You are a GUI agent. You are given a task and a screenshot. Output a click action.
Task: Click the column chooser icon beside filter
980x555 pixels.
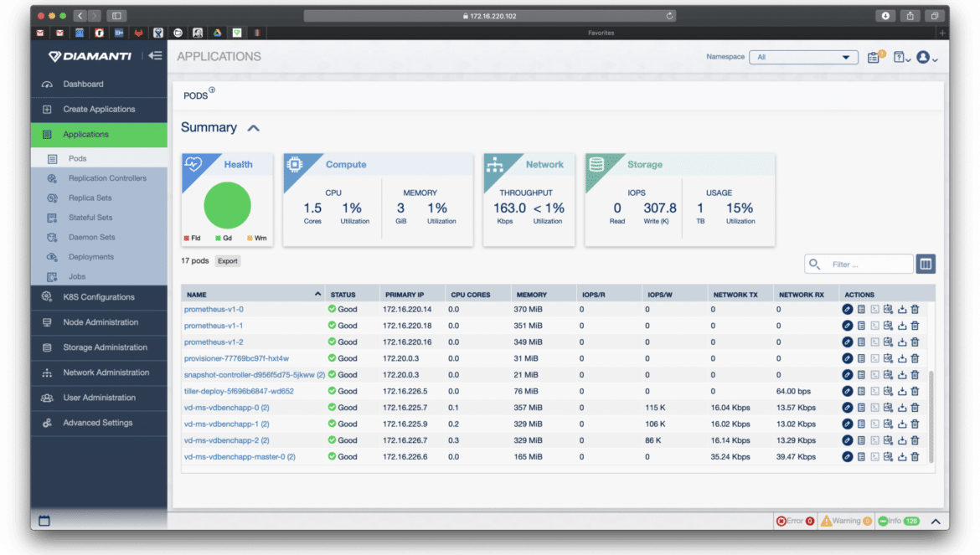point(926,264)
